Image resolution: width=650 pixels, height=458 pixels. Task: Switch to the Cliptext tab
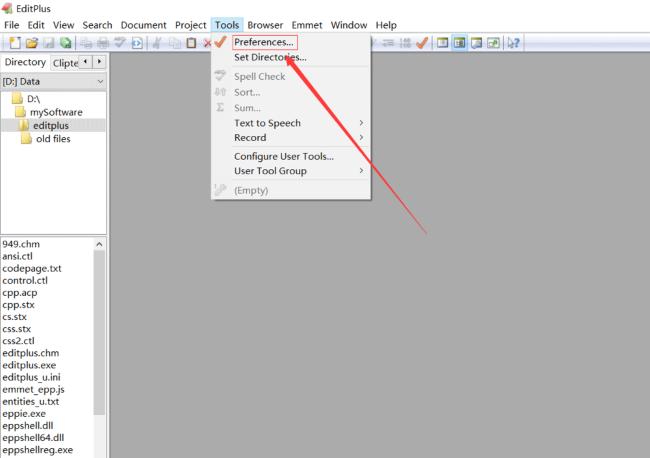tap(65, 63)
